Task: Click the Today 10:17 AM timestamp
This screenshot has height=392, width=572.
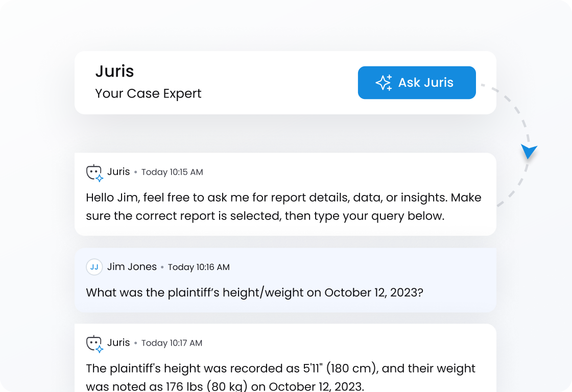Action: [172, 344]
